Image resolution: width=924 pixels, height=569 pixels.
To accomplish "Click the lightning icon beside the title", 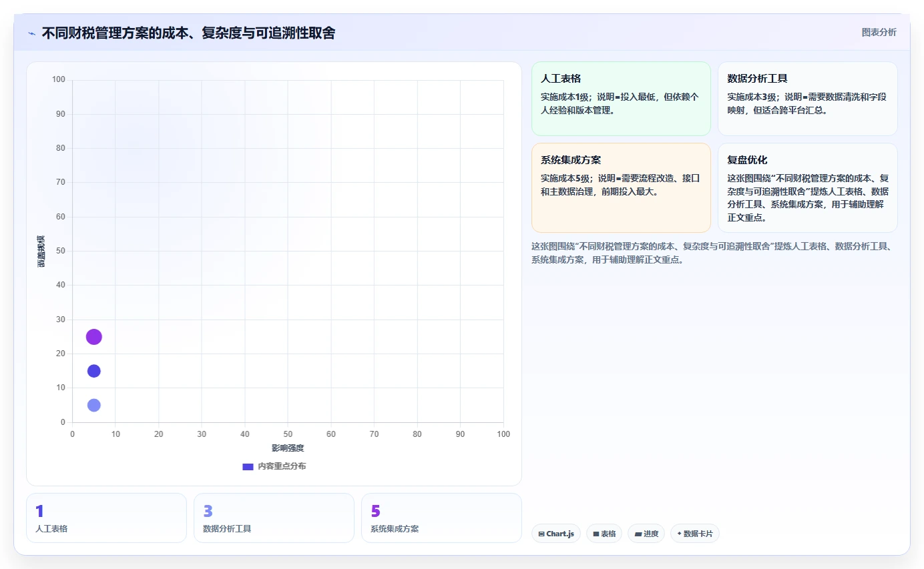I will (32, 33).
